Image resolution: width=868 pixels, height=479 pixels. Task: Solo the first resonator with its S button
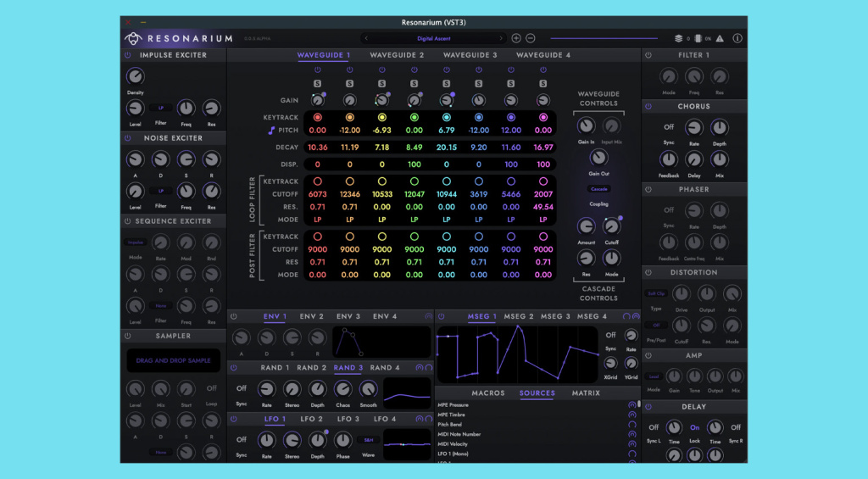pos(317,84)
